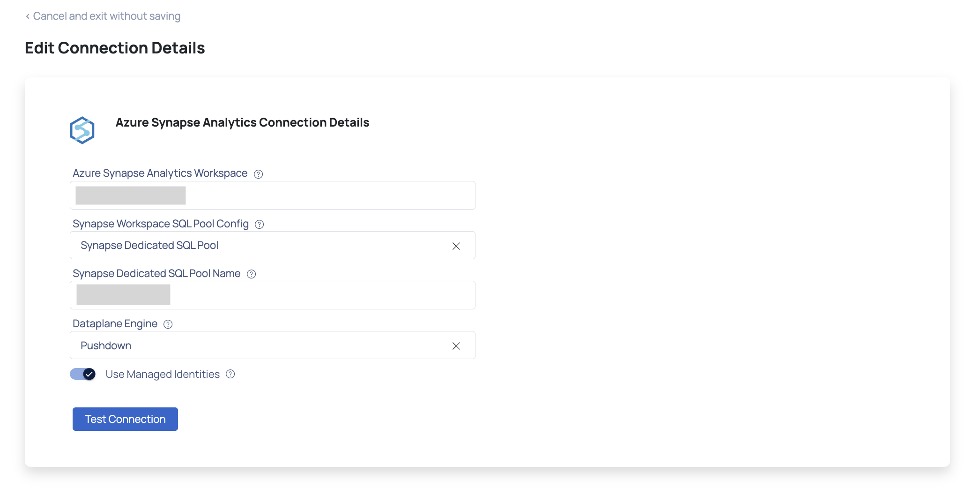Click the Azure Synapse Analytics logo icon
The image size is (980, 496).
click(82, 130)
